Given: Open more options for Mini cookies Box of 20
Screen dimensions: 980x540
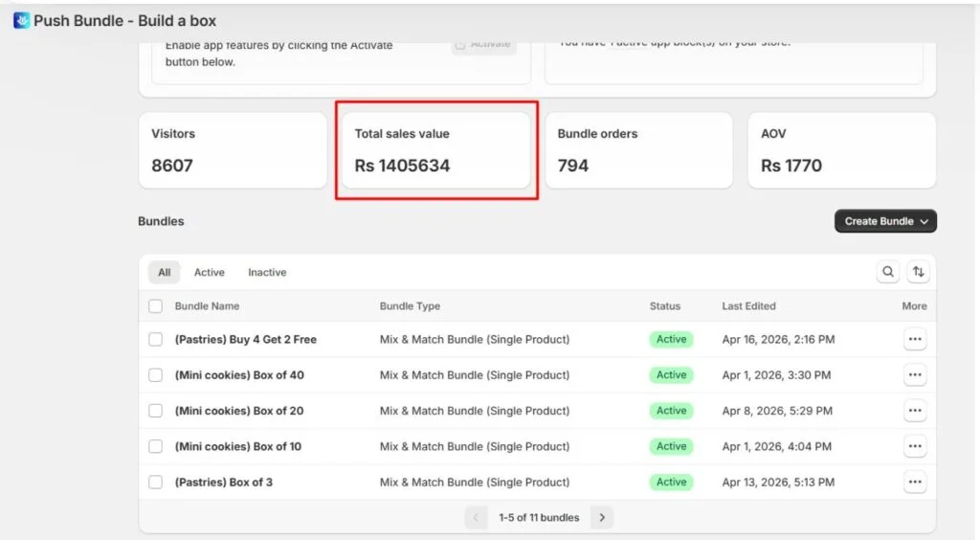Looking at the screenshot, I should click(915, 411).
